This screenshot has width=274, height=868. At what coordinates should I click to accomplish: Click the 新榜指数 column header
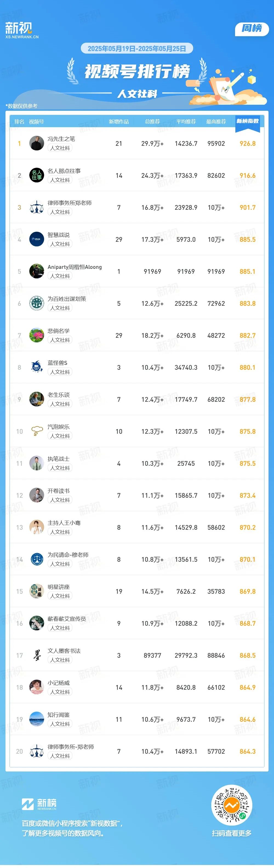[247, 121]
